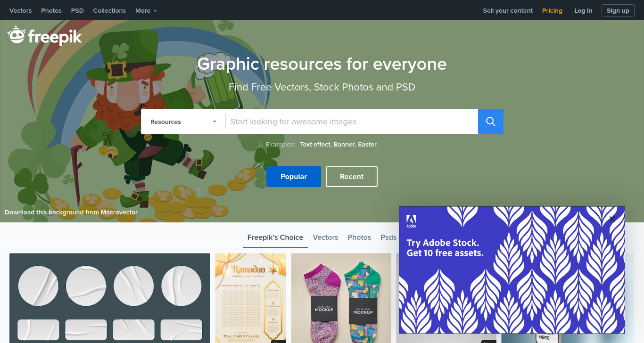Focus the search images input field
Viewport: 644px width, 343px height.
pyautogui.click(x=352, y=122)
